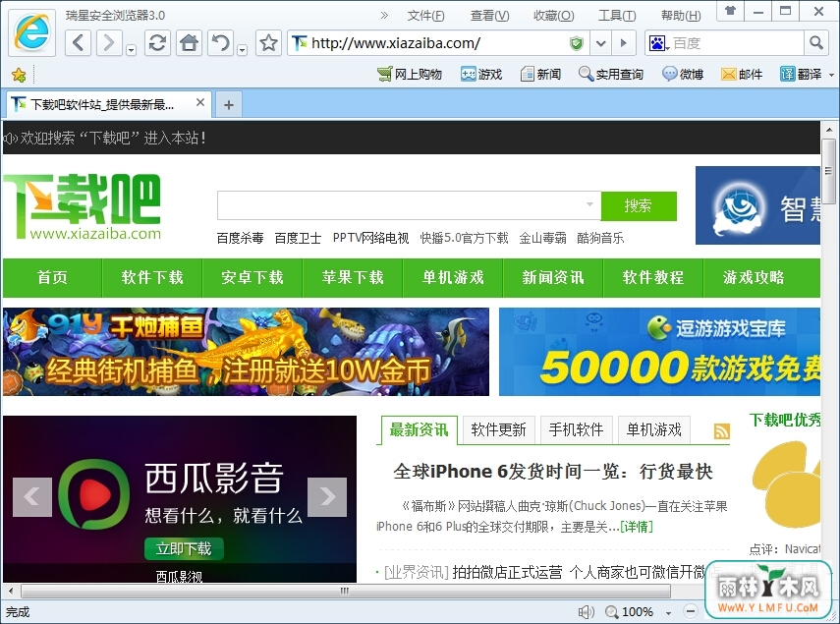Click the browser forward arrow button
The width and height of the screenshot is (840, 624).
click(x=109, y=43)
